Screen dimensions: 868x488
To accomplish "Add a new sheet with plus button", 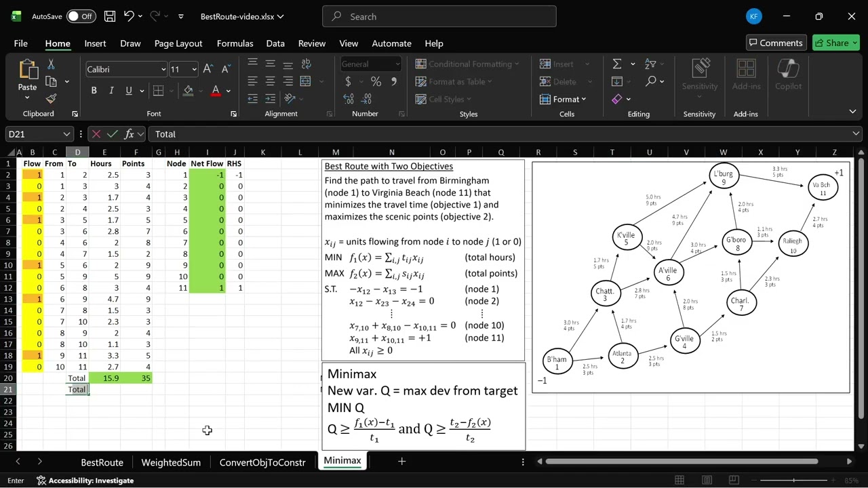I will click(x=401, y=462).
